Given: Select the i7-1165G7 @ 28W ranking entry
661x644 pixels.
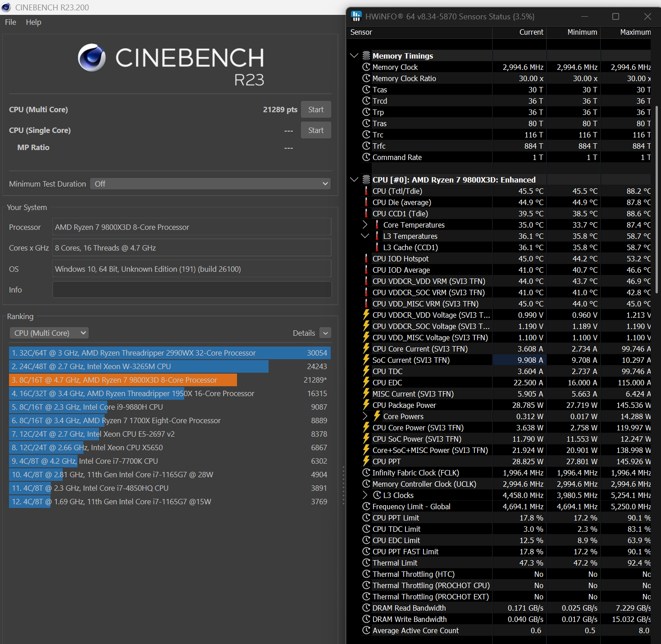Looking at the screenshot, I should [170, 475].
